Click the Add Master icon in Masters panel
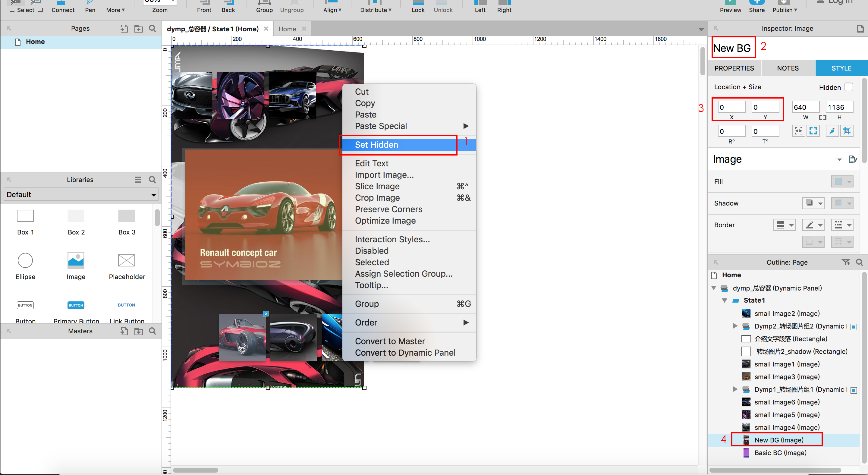The image size is (868, 475). (124, 331)
